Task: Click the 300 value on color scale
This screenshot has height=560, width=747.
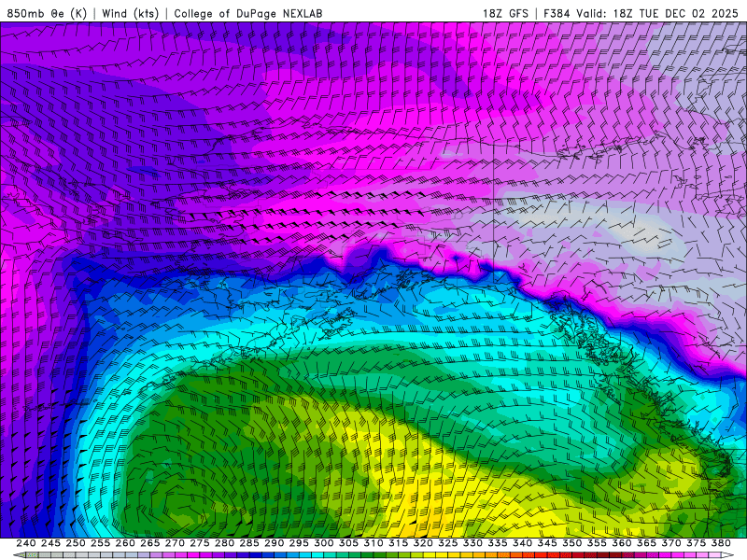Action: [323, 543]
